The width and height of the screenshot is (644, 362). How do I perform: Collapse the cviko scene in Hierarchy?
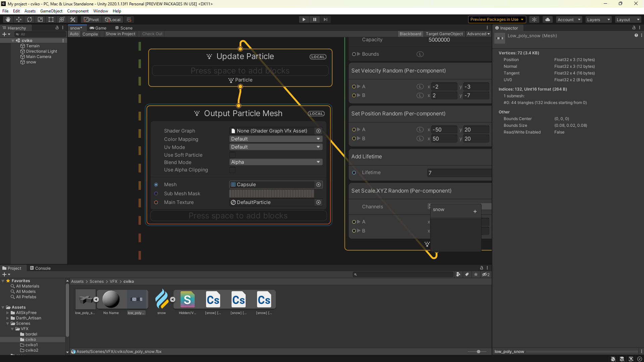(x=13, y=41)
